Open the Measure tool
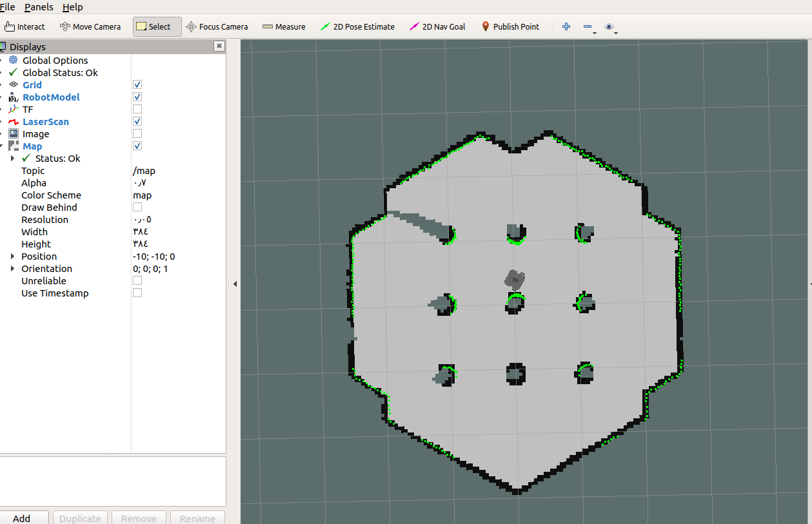This screenshot has height=524, width=812. point(284,26)
